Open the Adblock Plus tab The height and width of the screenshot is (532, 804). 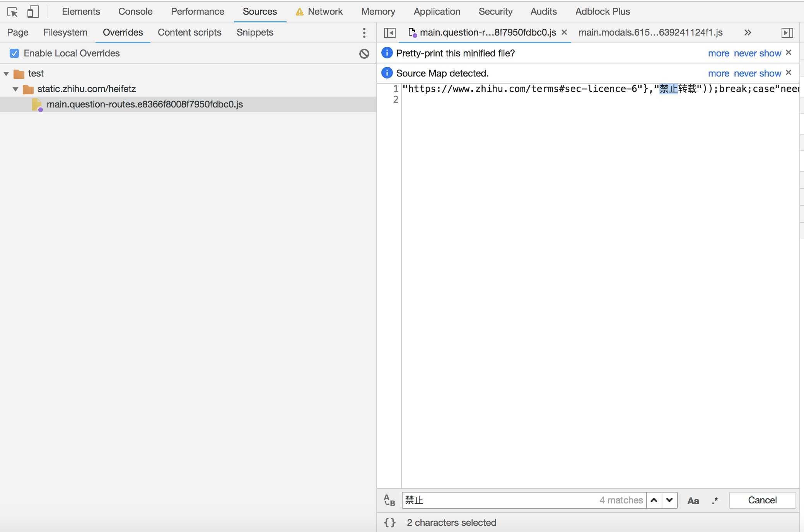(603, 12)
